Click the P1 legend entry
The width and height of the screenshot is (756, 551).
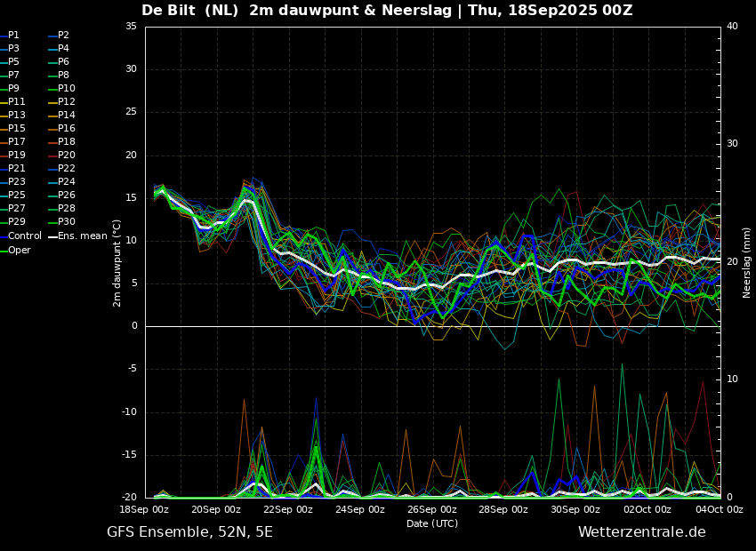tap(10, 36)
